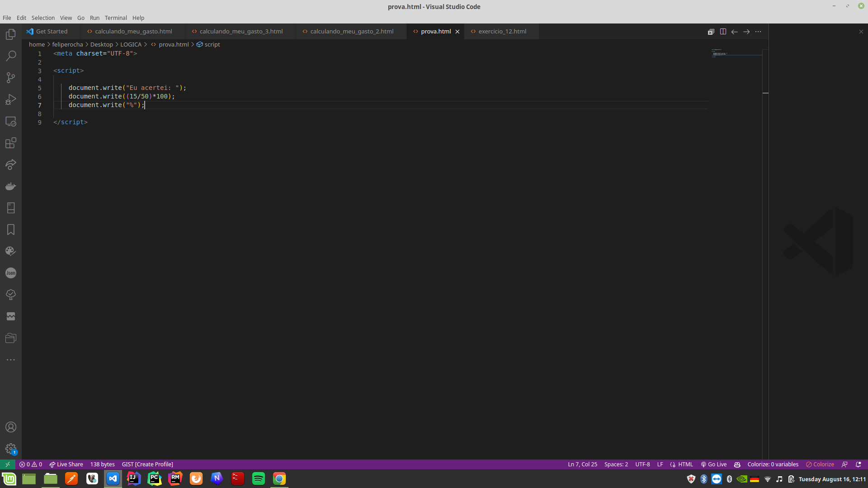Switch to calculando_meu_gasto.html tab

(133, 32)
